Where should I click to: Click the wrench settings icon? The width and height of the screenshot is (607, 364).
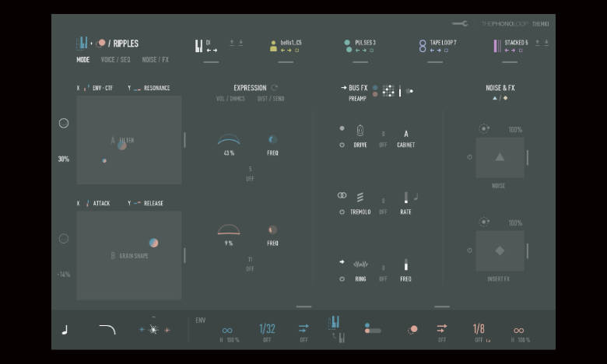[x=460, y=23]
